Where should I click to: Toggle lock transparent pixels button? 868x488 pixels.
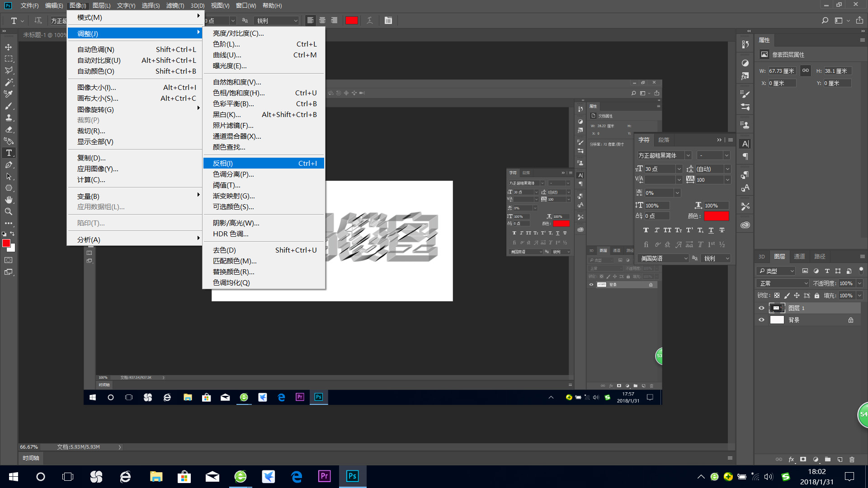coord(777,296)
